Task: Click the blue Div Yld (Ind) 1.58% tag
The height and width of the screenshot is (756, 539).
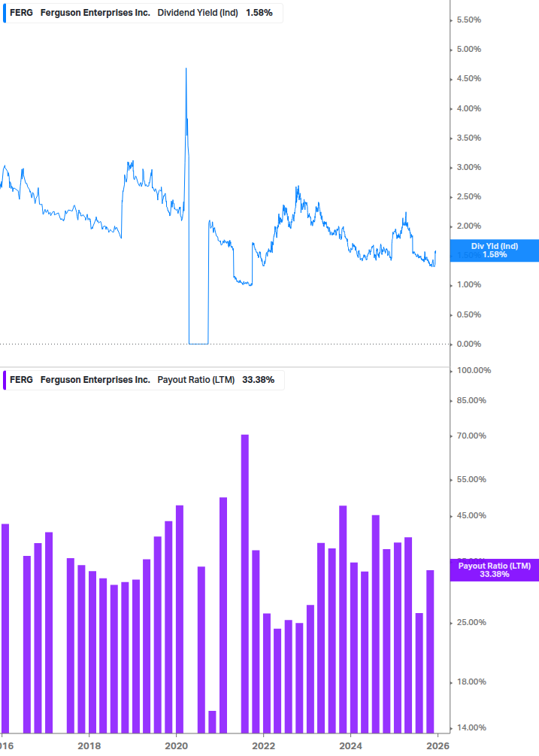Action: [494, 250]
